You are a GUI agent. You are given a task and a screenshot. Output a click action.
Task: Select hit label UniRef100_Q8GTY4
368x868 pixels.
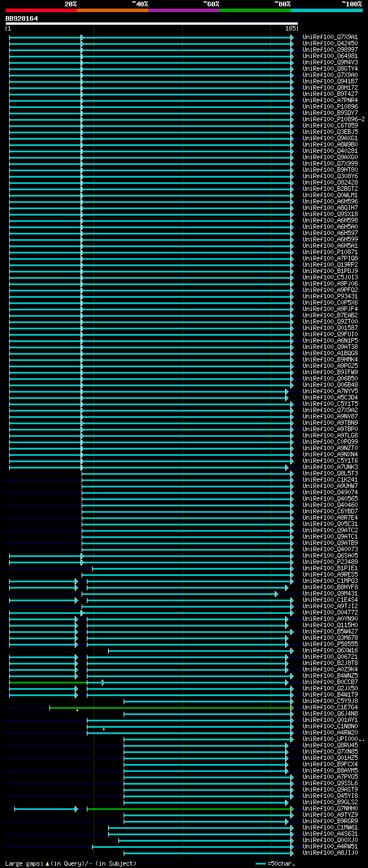pyautogui.click(x=330, y=69)
